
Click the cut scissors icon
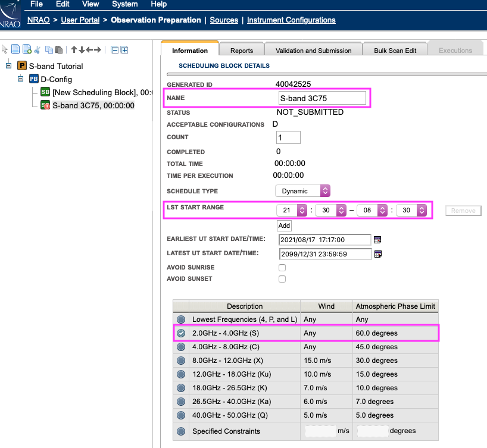[x=37, y=49]
